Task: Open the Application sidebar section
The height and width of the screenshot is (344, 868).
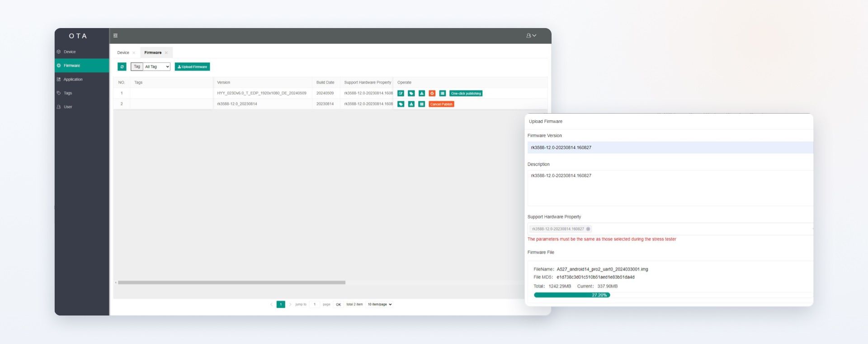Action: pyautogui.click(x=82, y=79)
